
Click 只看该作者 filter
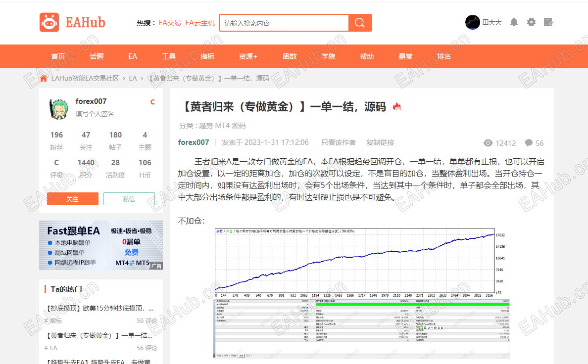338,142
